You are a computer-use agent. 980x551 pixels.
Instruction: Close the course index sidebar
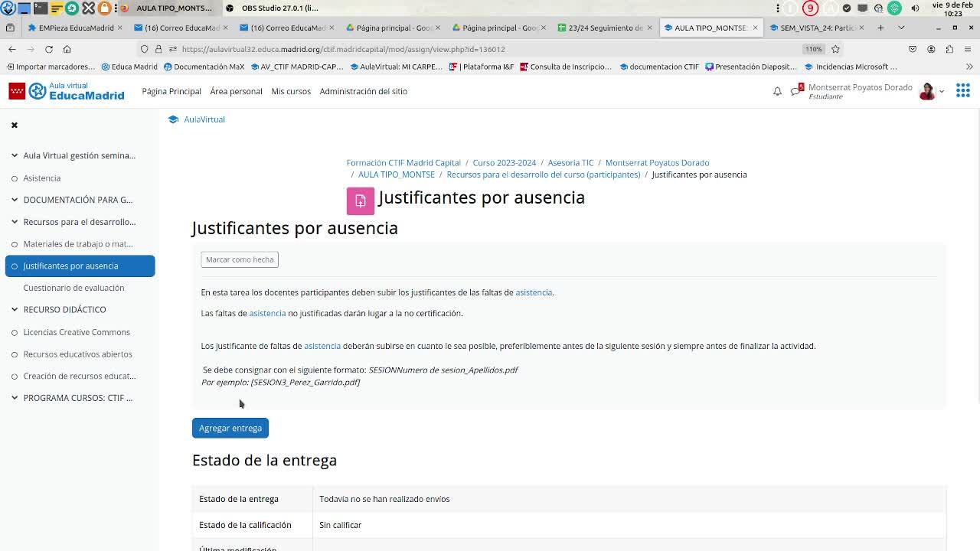point(14,125)
